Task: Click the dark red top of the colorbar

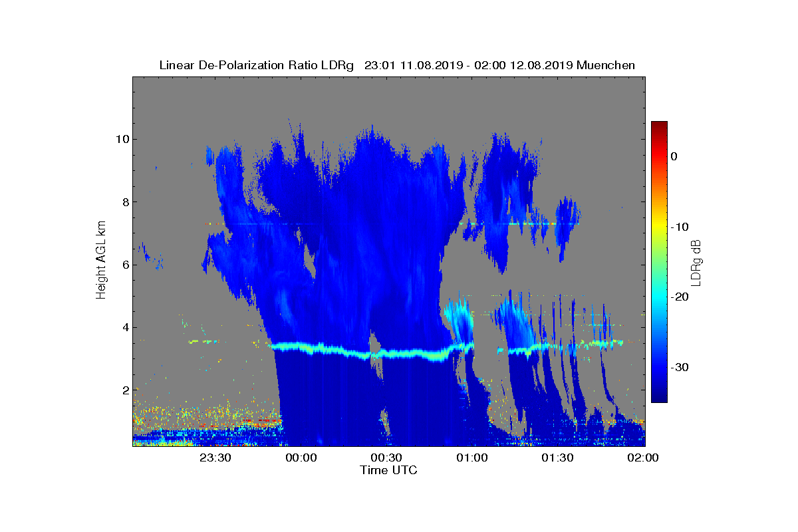Action: tap(659, 126)
